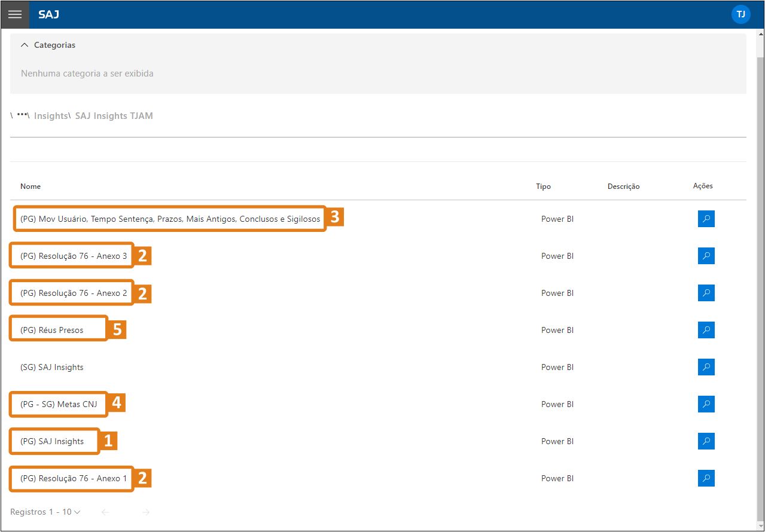Viewport: 765px width, 532px height.
Task: Sort by the Descrição column header
Action: click(623, 186)
